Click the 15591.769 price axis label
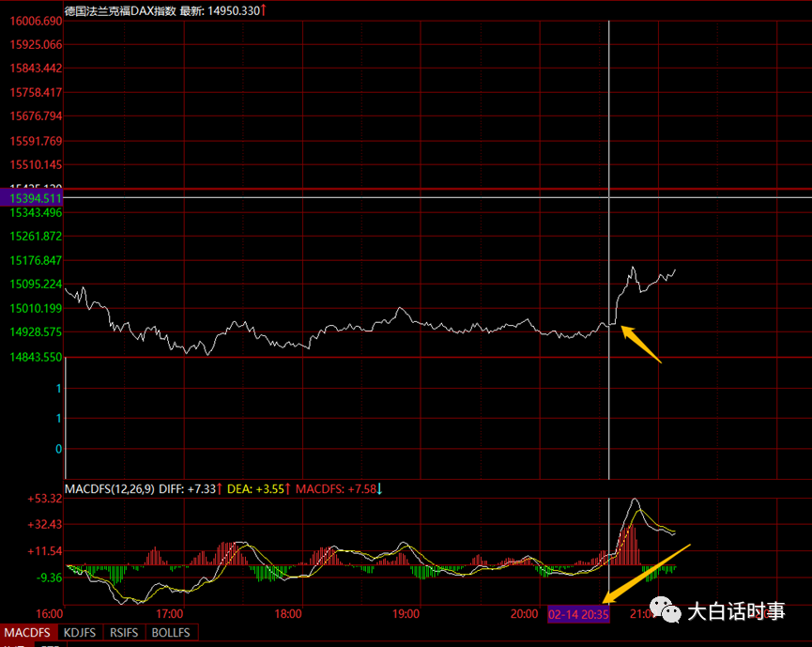This screenshot has width=812, height=647. [36, 141]
